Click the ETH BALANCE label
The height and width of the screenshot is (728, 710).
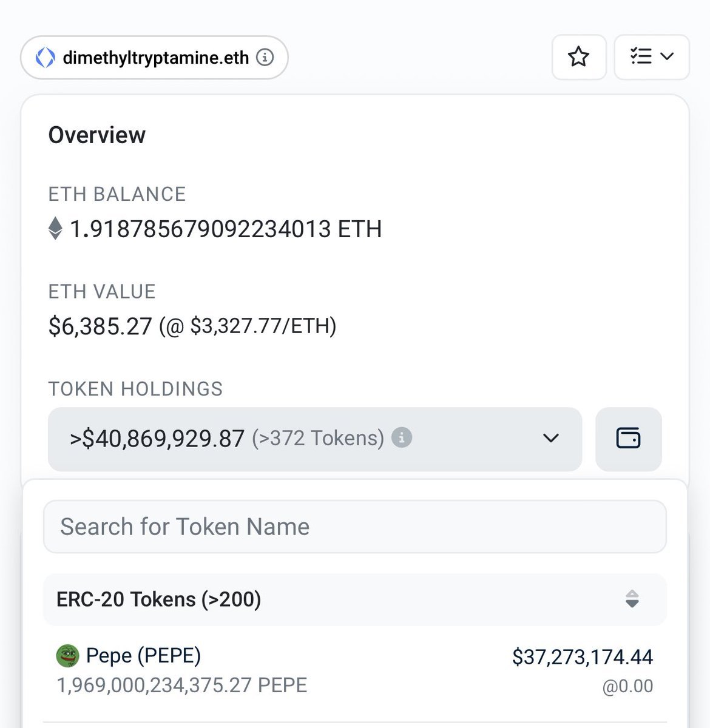[x=117, y=194]
